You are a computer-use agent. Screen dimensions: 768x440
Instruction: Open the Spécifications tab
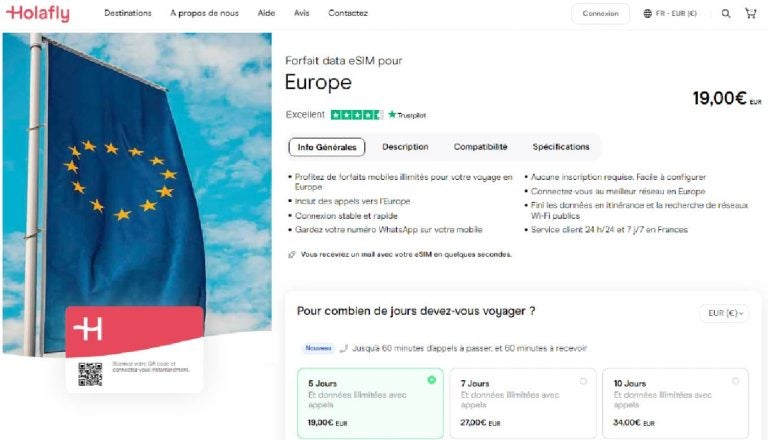tap(561, 147)
